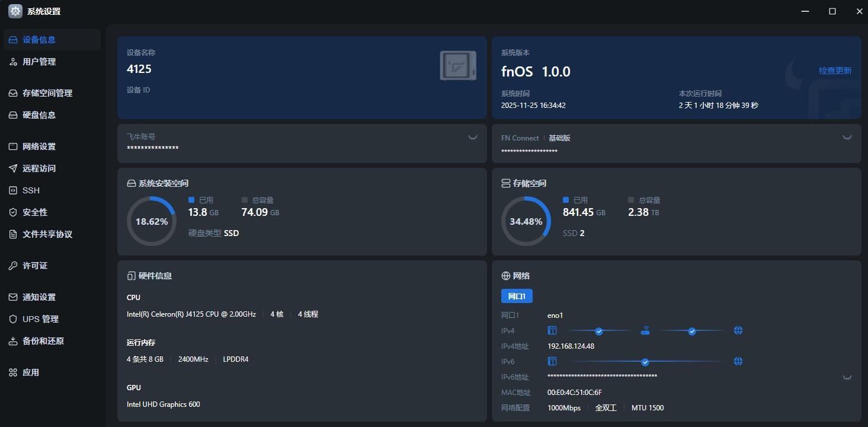Select the 网口1 network tab
Image resolution: width=868 pixels, height=427 pixels.
(x=517, y=296)
